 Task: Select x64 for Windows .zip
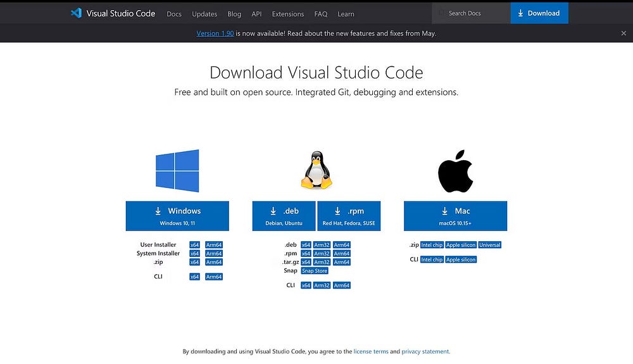194,262
